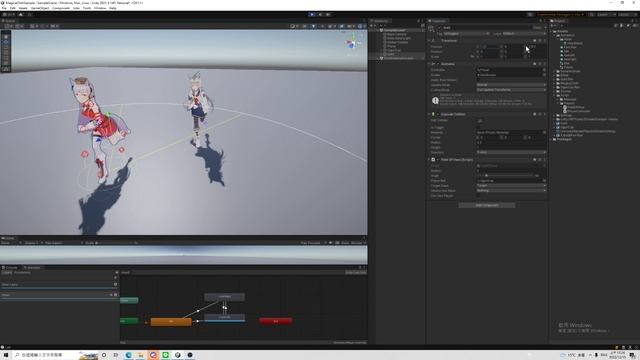Viewport: 640px width, 360px height.
Task: Click the Edit Collider button
Action: tap(480, 121)
